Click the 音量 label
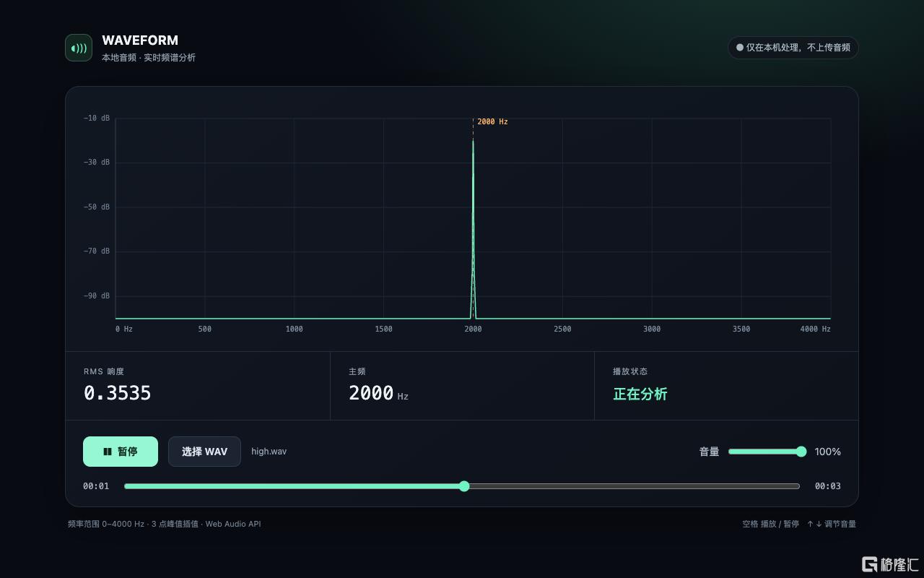The width and height of the screenshot is (924, 578). 709,452
